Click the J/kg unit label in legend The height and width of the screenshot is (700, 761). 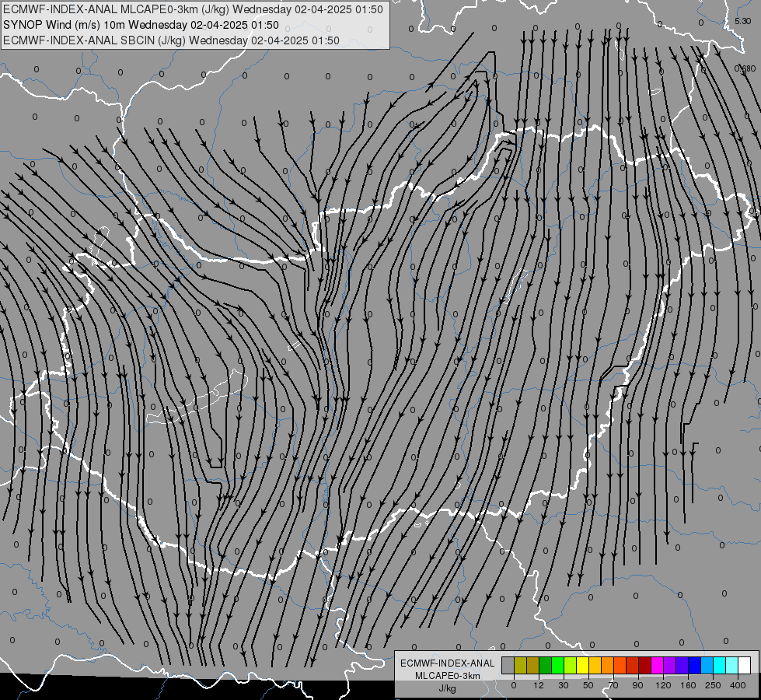[448, 688]
